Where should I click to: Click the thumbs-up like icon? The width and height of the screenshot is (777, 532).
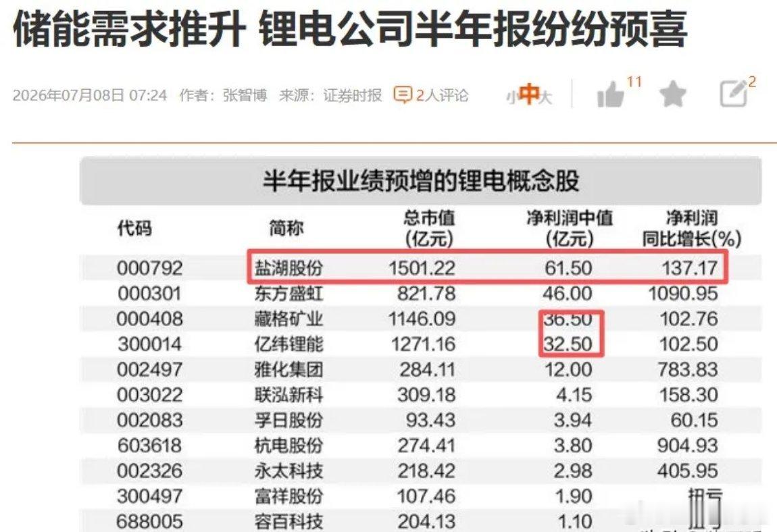611,94
